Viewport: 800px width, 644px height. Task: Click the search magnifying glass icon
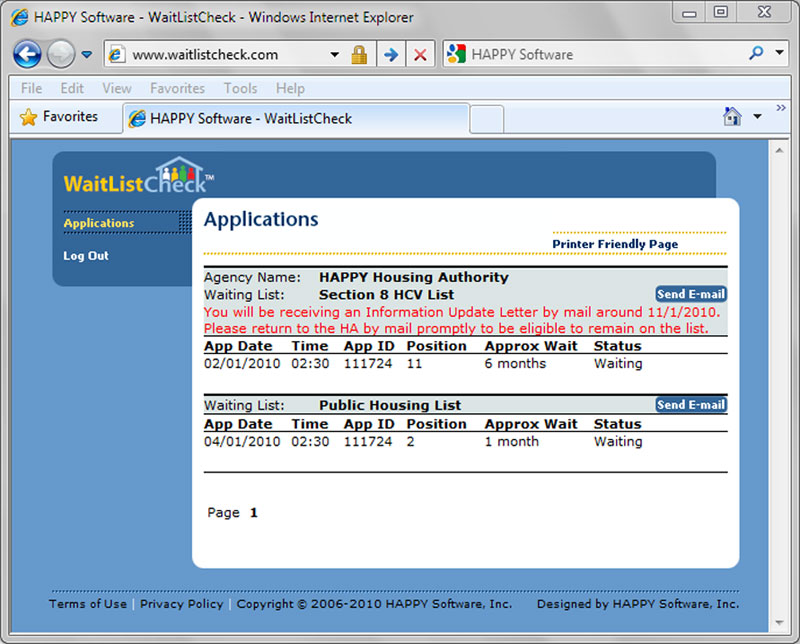point(754,54)
